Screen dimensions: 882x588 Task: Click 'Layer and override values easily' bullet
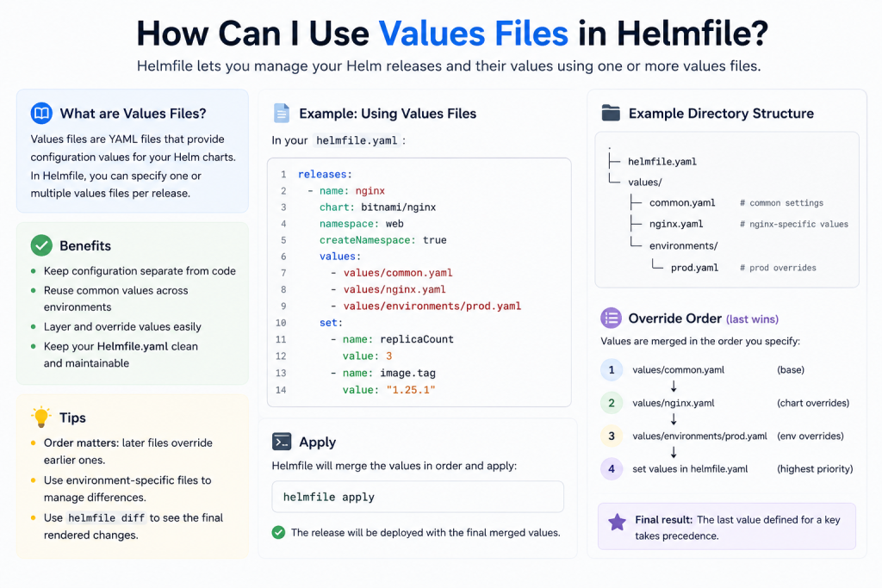[x=122, y=326]
